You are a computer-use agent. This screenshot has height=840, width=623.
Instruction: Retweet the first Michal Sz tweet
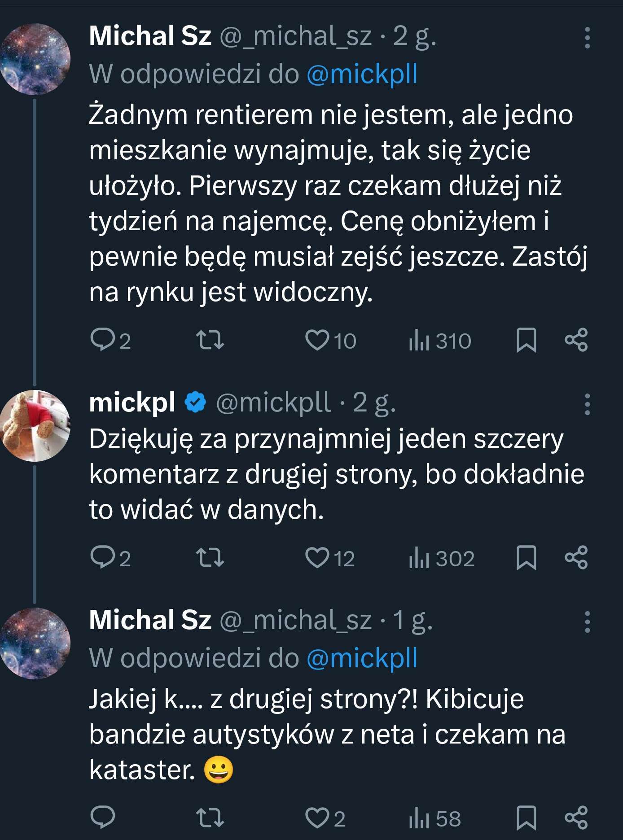210,340
